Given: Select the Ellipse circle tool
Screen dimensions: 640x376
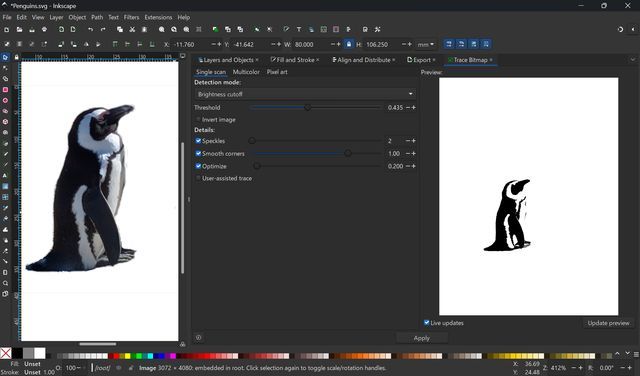Looking at the screenshot, I should click(5, 100).
